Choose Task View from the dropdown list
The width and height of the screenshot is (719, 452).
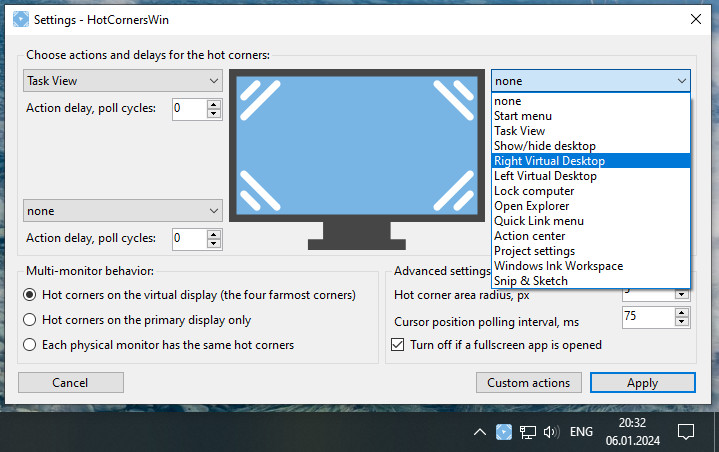pos(591,131)
